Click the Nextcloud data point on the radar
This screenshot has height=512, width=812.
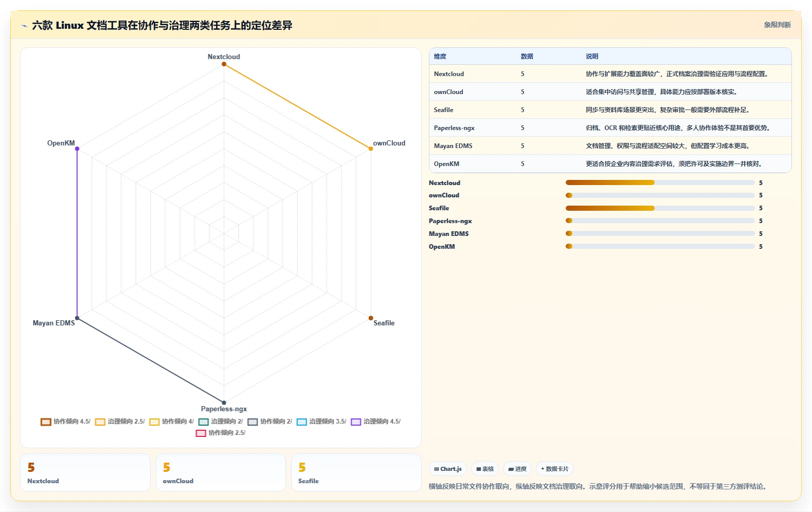tap(224, 64)
